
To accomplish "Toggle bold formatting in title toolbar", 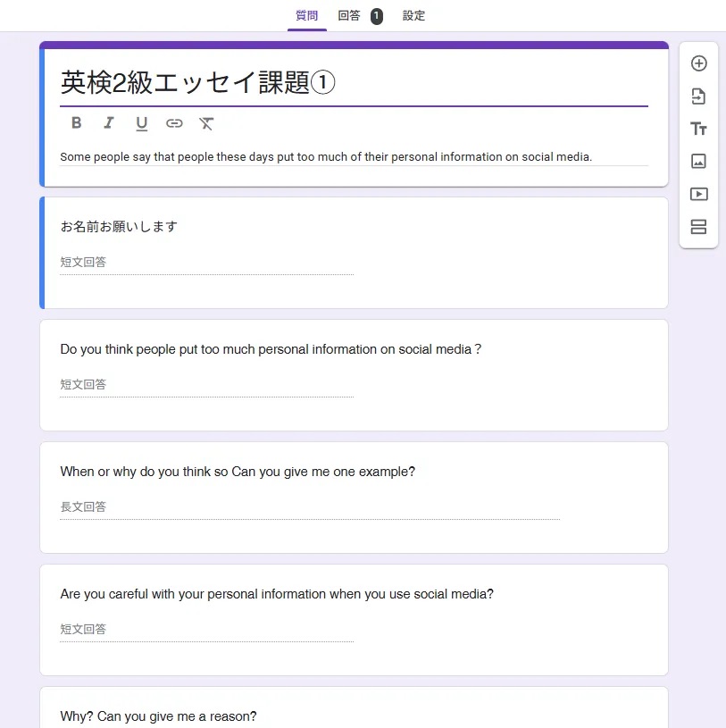I will pyautogui.click(x=77, y=123).
